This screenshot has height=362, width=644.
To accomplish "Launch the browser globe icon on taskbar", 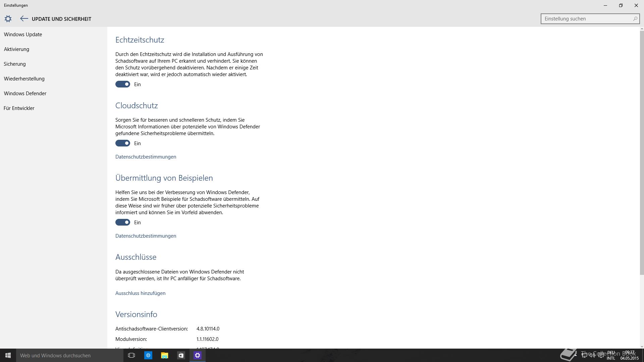I will pyautogui.click(x=148, y=355).
